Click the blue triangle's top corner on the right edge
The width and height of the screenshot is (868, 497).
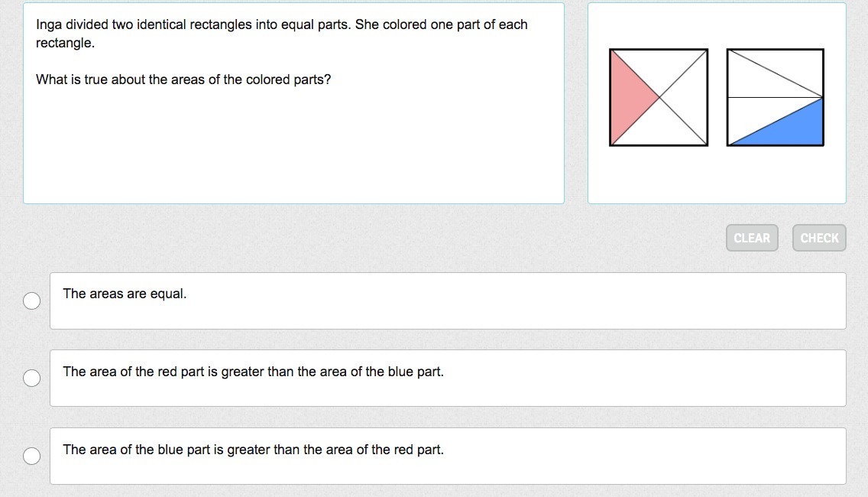(x=822, y=99)
